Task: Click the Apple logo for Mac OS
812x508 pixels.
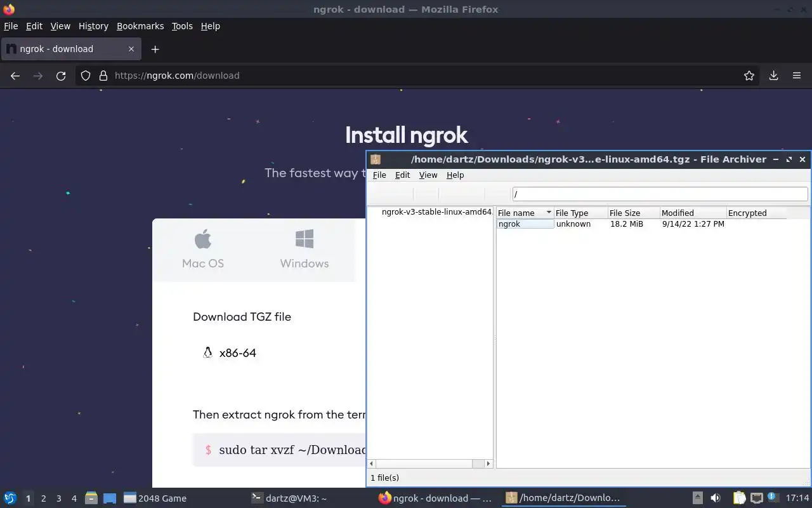Action: point(202,239)
